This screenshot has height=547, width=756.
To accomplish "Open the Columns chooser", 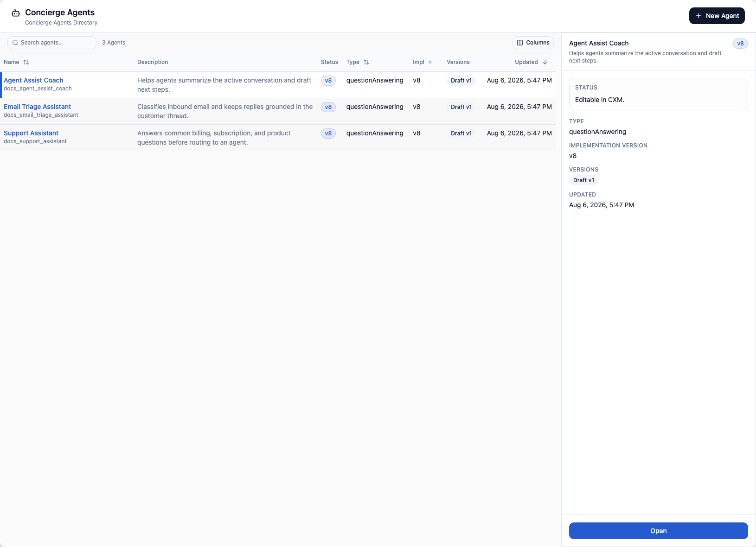I will (533, 43).
